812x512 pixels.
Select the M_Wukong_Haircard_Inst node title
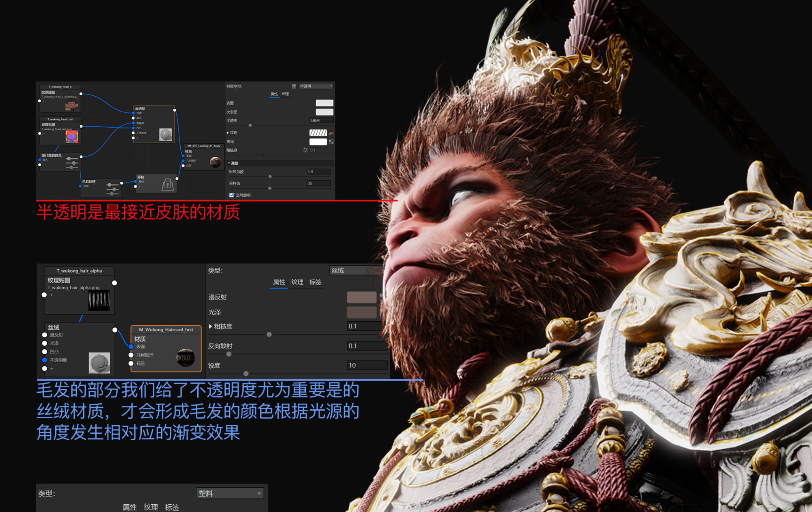click(x=166, y=329)
